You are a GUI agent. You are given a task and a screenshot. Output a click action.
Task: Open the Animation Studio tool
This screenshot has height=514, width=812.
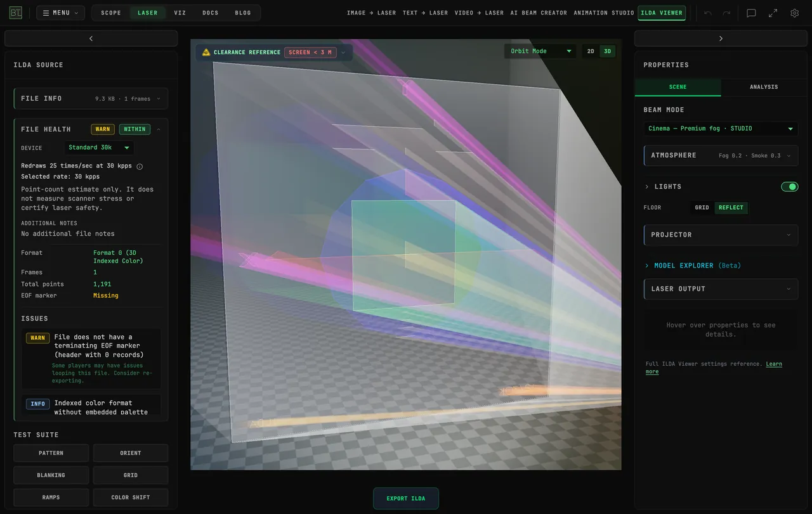(x=604, y=13)
